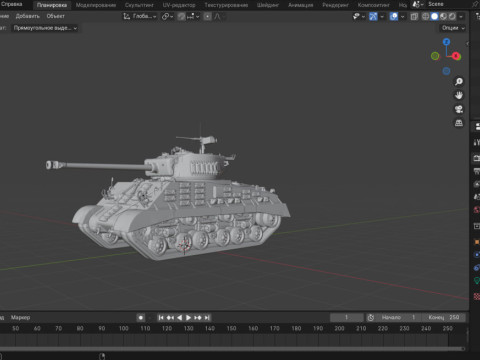The width and height of the screenshot is (480, 360).
Task: Toggle proportional editing circle button
Action: point(207,16)
